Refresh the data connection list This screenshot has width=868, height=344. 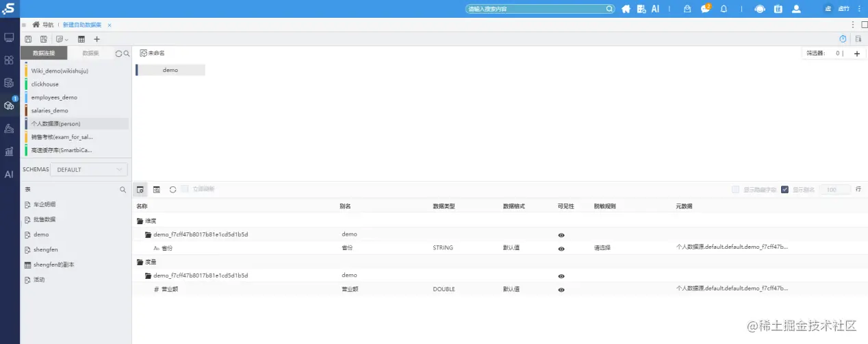coord(118,53)
